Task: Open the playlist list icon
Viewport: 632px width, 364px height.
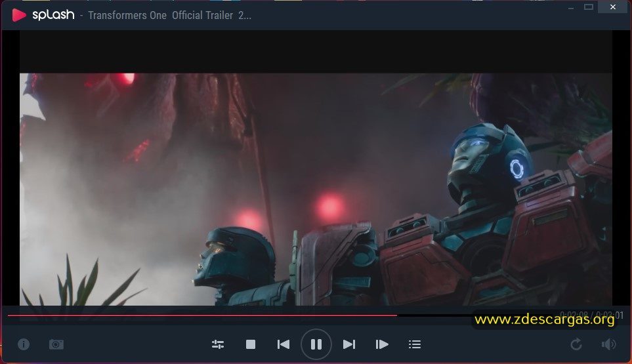Action: (415, 344)
